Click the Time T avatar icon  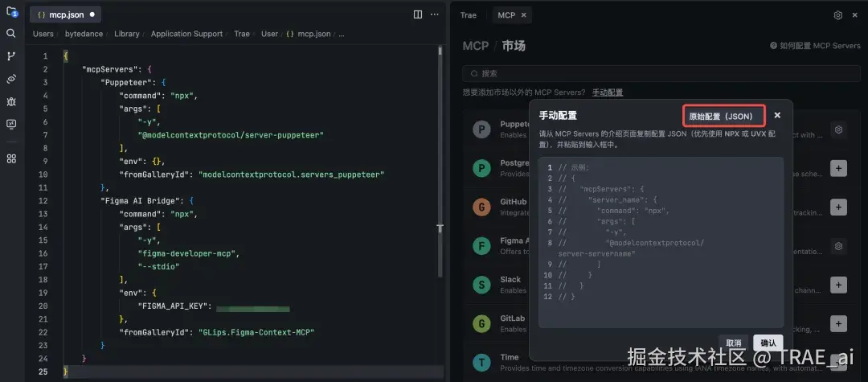coord(482,362)
